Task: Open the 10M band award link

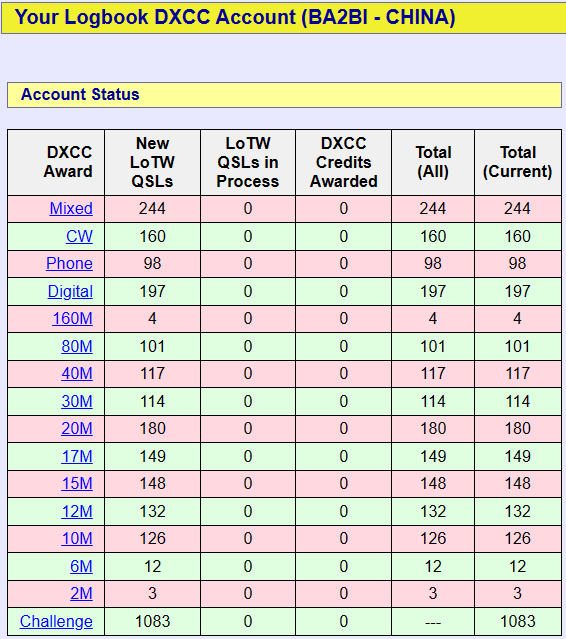Action: (x=77, y=539)
